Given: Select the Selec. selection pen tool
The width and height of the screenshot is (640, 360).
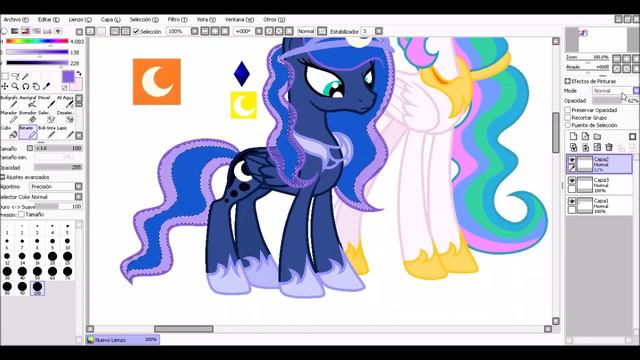Looking at the screenshot, I should pyautogui.click(x=47, y=116).
